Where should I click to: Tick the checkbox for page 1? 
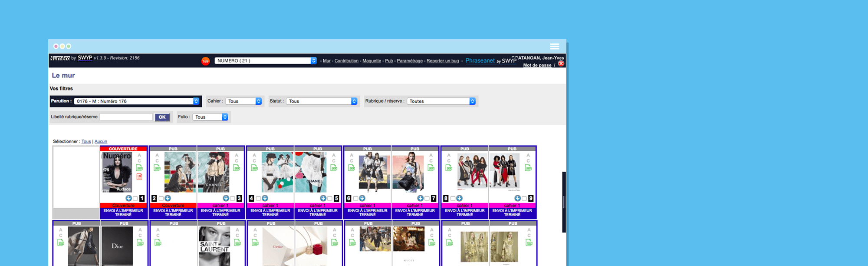[135, 199]
